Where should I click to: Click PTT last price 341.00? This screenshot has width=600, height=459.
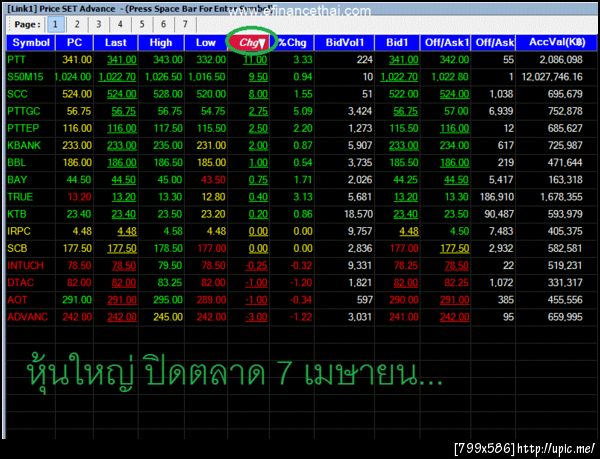pos(121,60)
